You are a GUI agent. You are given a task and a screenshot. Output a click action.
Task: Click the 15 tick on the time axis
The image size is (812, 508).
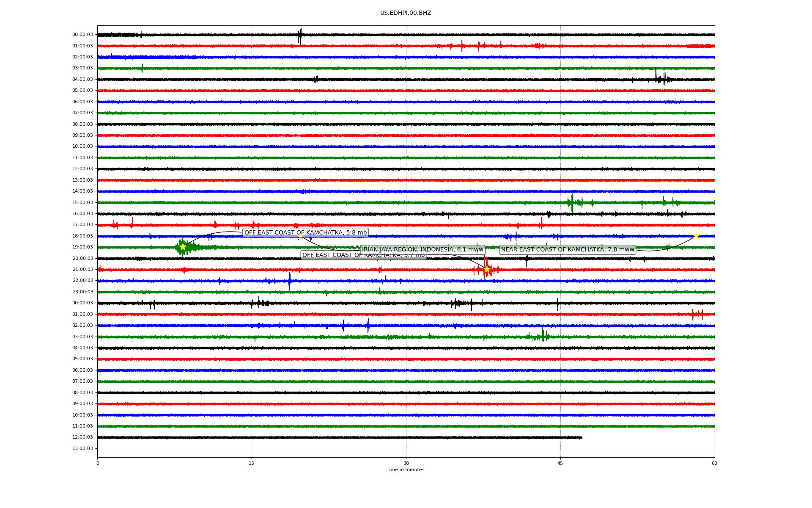[252, 463]
